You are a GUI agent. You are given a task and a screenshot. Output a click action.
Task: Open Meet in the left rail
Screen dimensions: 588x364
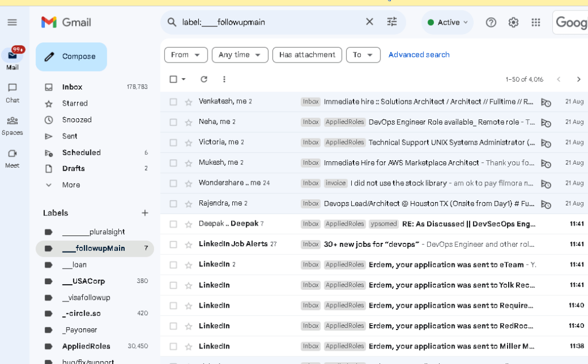[13, 159]
